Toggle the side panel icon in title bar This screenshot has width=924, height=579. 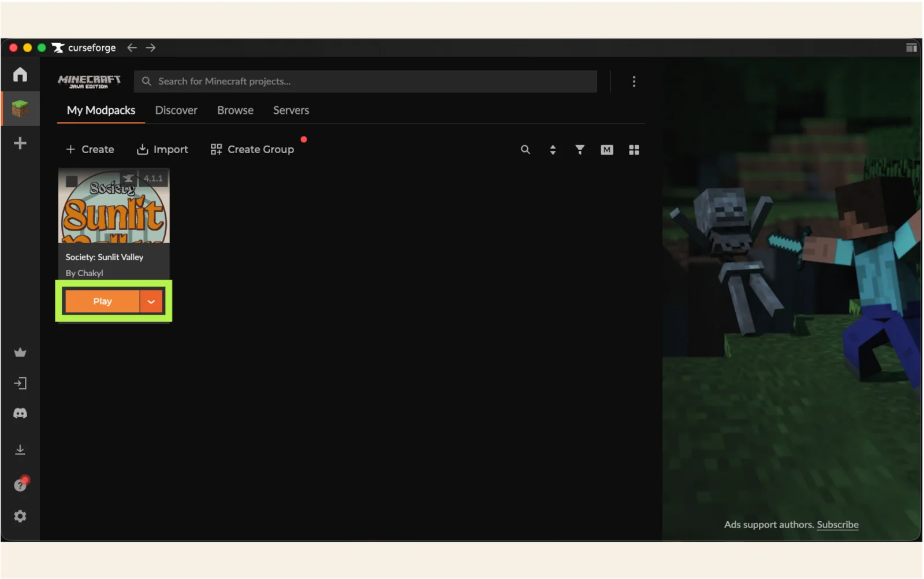(x=911, y=47)
